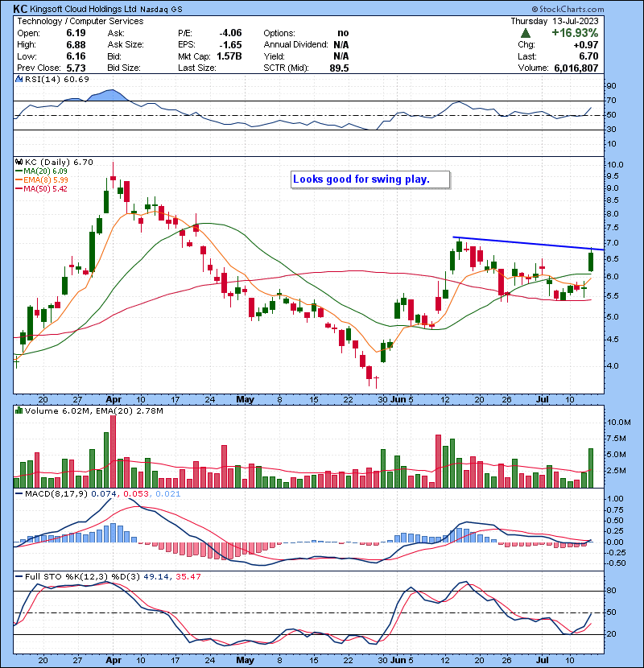Click the 'Last Size:' label

click(x=197, y=68)
